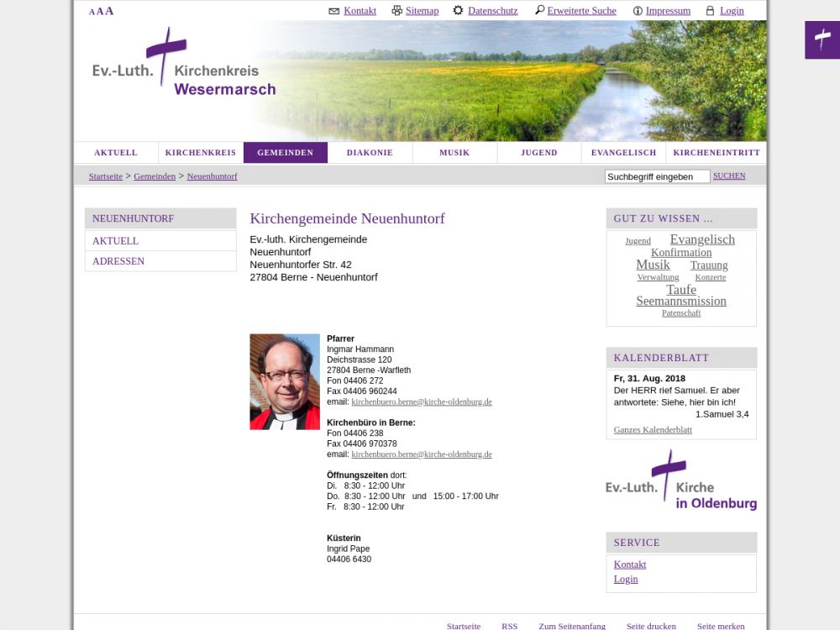840x630 pixels.
Task: Click the Datenschutz gear icon
Action: [x=458, y=11]
